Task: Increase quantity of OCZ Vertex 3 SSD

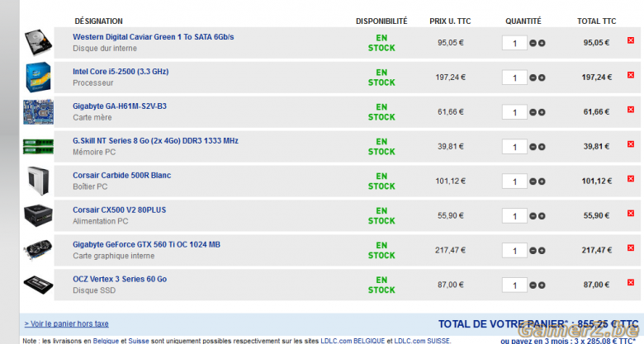Action: click(x=542, y=285)
